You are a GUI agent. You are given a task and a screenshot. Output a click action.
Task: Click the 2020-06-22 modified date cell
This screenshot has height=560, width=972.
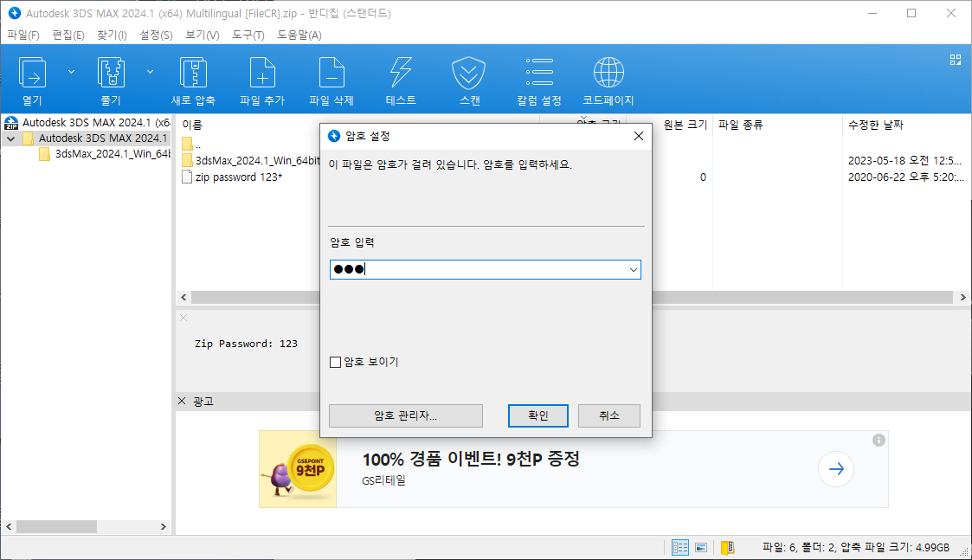click(x=905, y=177)
